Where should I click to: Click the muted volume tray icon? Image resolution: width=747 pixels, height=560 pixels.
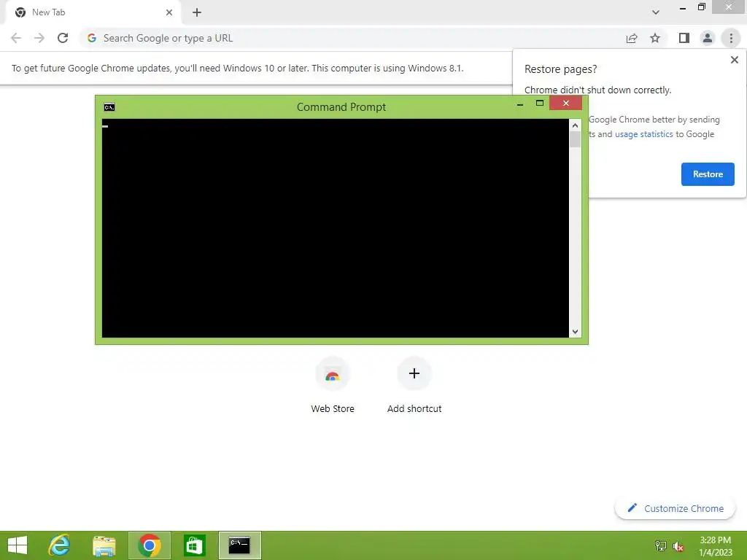tap(678, 545)
